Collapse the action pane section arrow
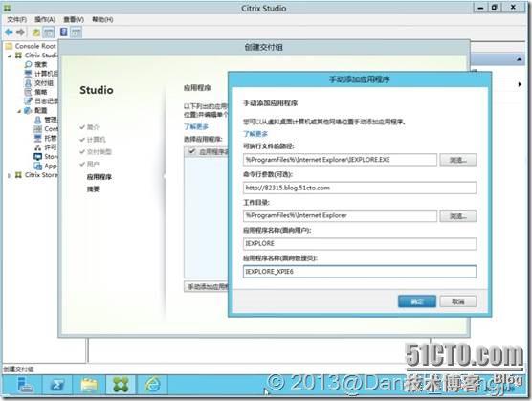 pos(520,59)
